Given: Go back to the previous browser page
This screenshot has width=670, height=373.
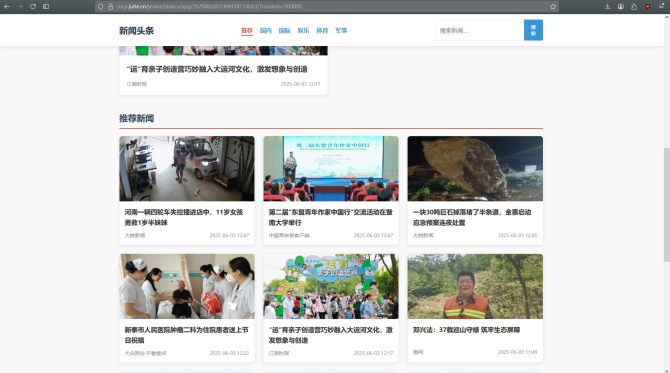Looking at the screenshot, I should 7,6.
